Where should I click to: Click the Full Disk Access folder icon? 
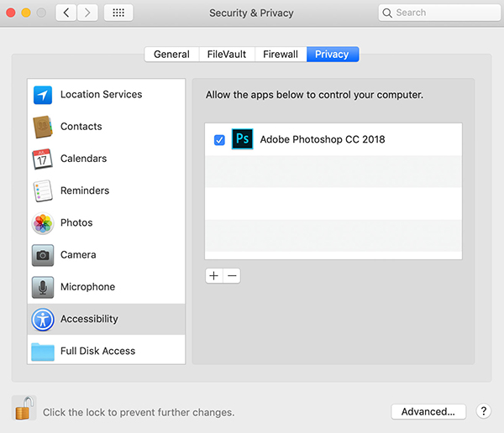(x=43, y=352)
